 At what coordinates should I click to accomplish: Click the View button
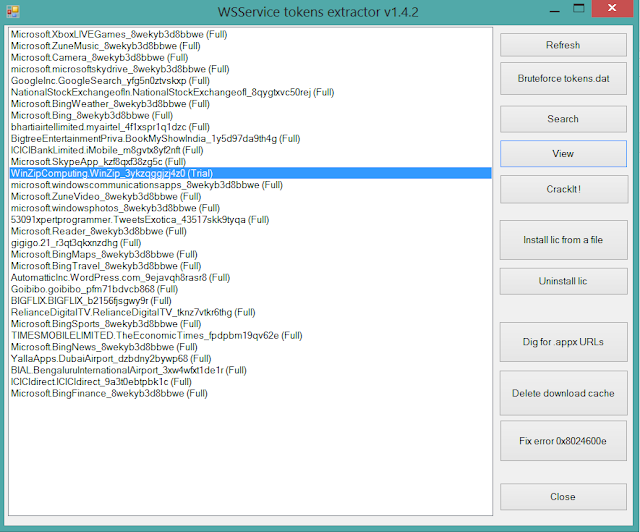[x=563, y=154]
